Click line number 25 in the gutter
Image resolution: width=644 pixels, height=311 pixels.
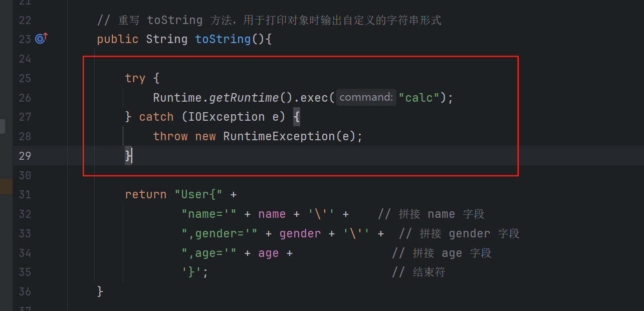tap(25, 78)
